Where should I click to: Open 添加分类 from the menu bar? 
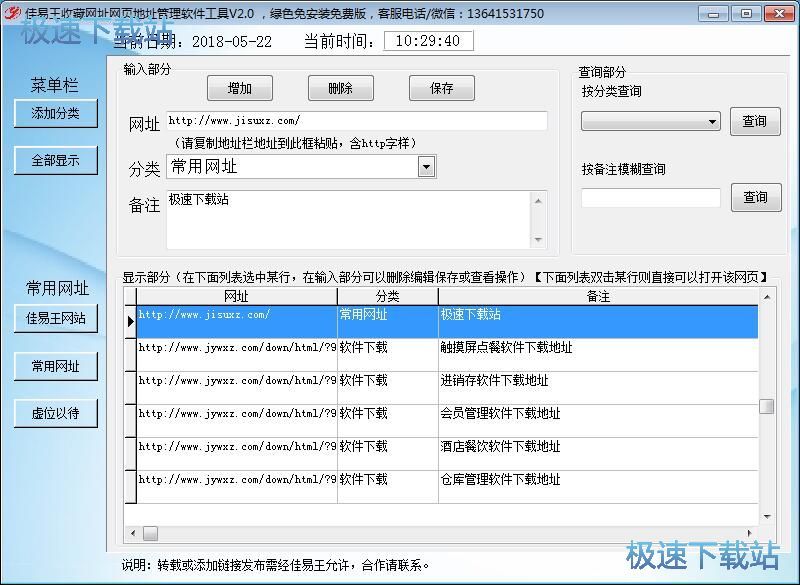coord(56,113)
